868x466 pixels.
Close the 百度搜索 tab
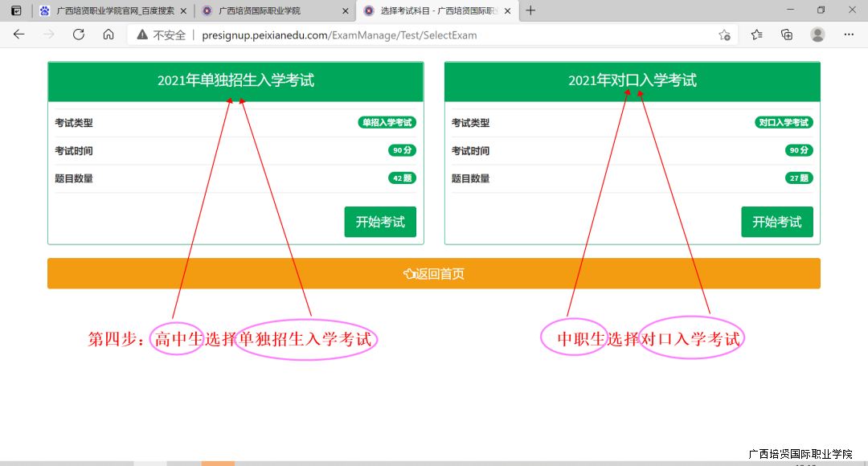(183, 11)
